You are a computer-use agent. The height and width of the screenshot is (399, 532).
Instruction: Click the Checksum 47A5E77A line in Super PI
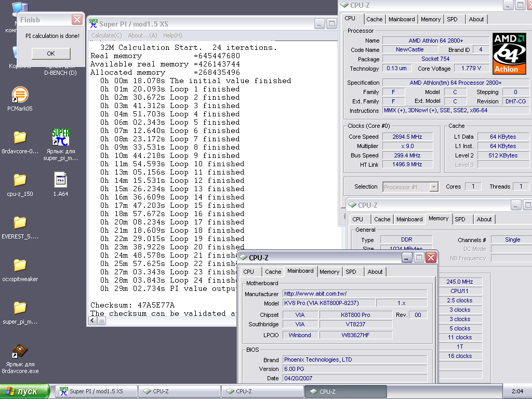(132, 305)
